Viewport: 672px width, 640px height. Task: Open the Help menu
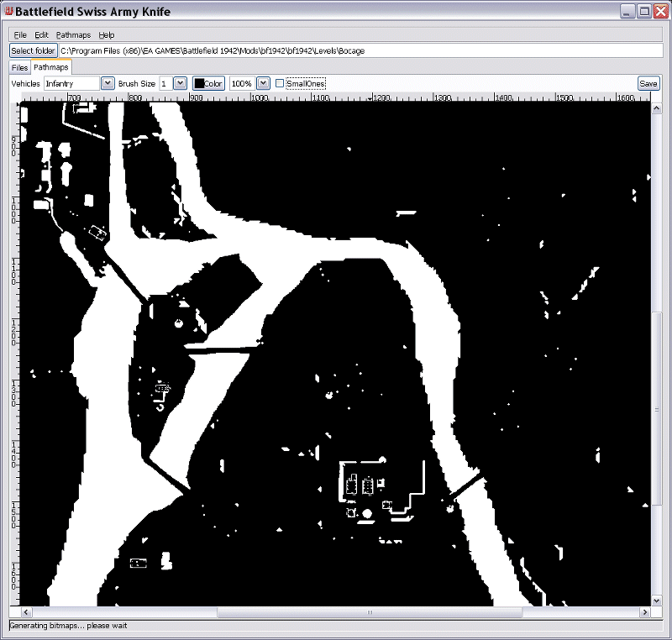[107, 35]
